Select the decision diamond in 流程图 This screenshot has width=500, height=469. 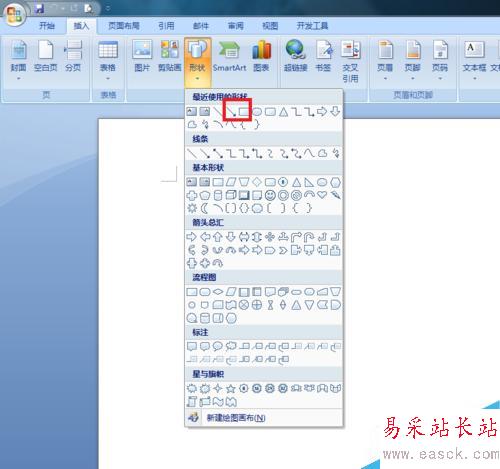pos(218,292)
